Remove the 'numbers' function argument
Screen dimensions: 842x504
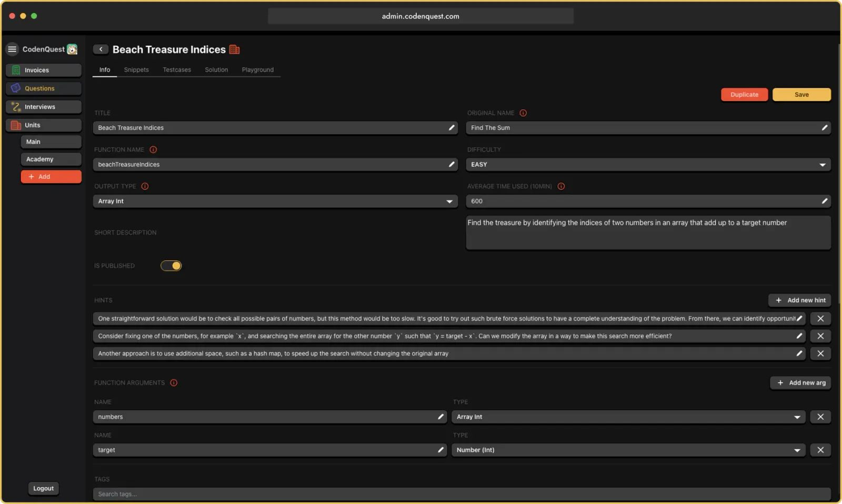(820, 417)
